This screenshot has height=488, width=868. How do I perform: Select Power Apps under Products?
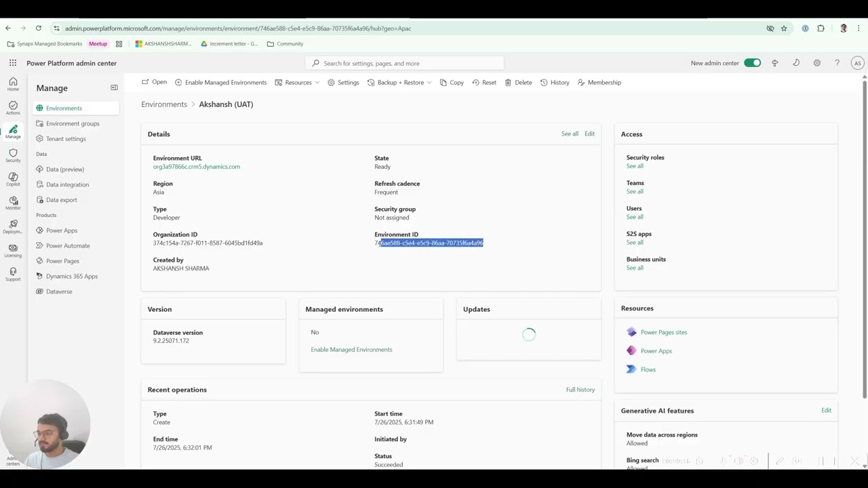76,230
